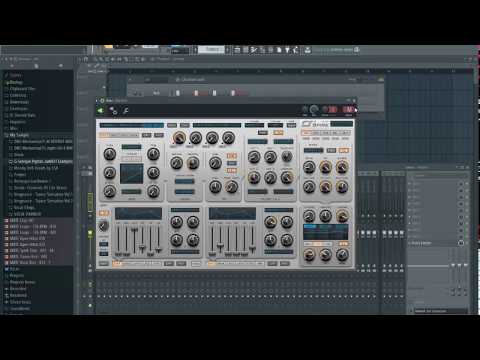Click the blue spectrum display at synth bottom right
Screen dimensions: 480x360
[325, 232]
